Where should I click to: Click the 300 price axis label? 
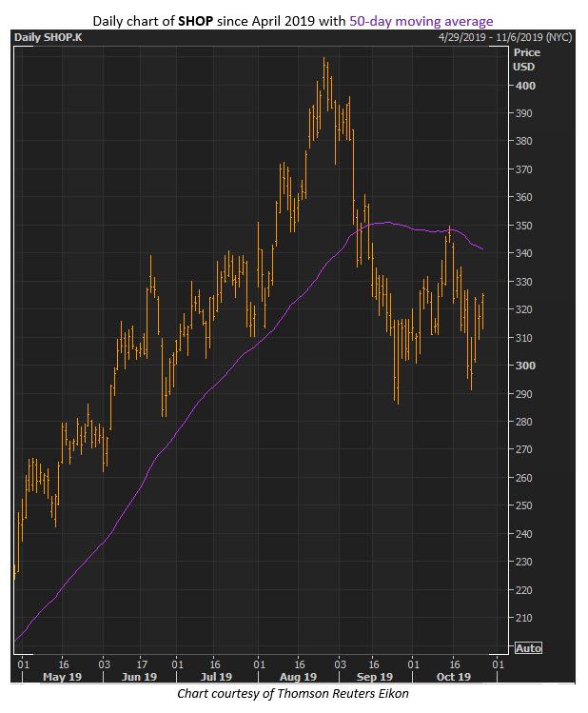[x=525, y=366]
